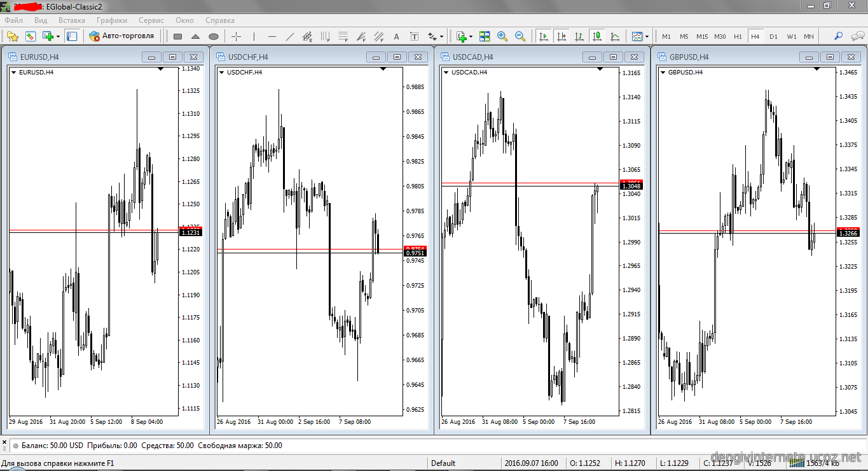868x471 pixels.
Task: Expand the arrows objects dropdown
Action: [441, 36]
